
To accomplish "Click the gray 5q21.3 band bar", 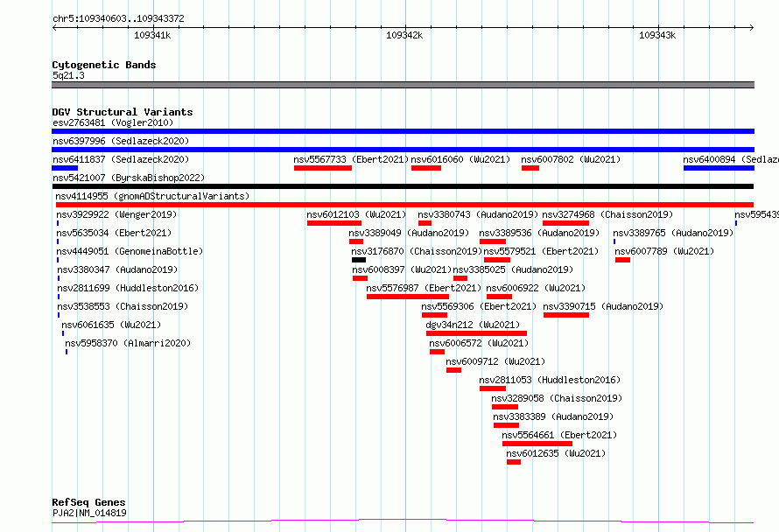I will tap(403, 85).
